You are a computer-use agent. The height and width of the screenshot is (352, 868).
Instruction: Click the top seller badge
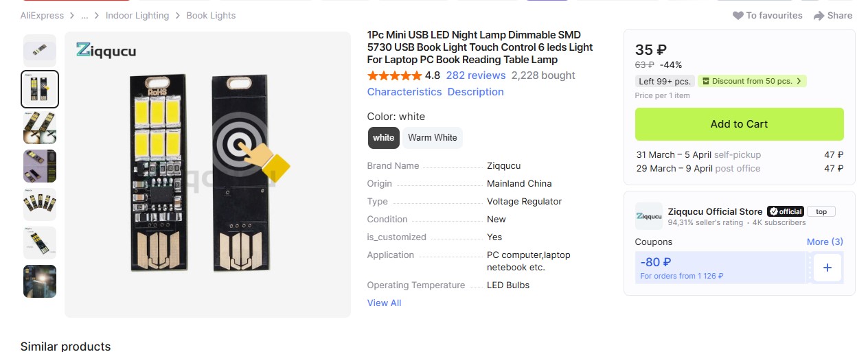point(821,211)
